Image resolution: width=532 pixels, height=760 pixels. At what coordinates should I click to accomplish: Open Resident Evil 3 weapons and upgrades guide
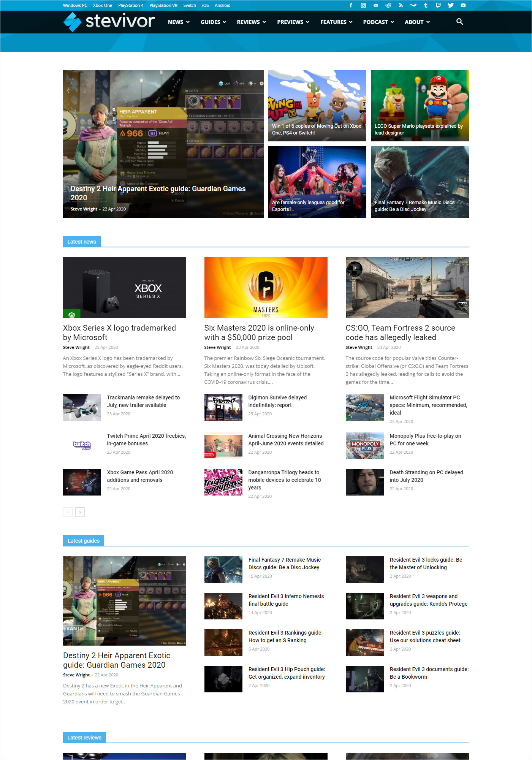pos(429,600)
